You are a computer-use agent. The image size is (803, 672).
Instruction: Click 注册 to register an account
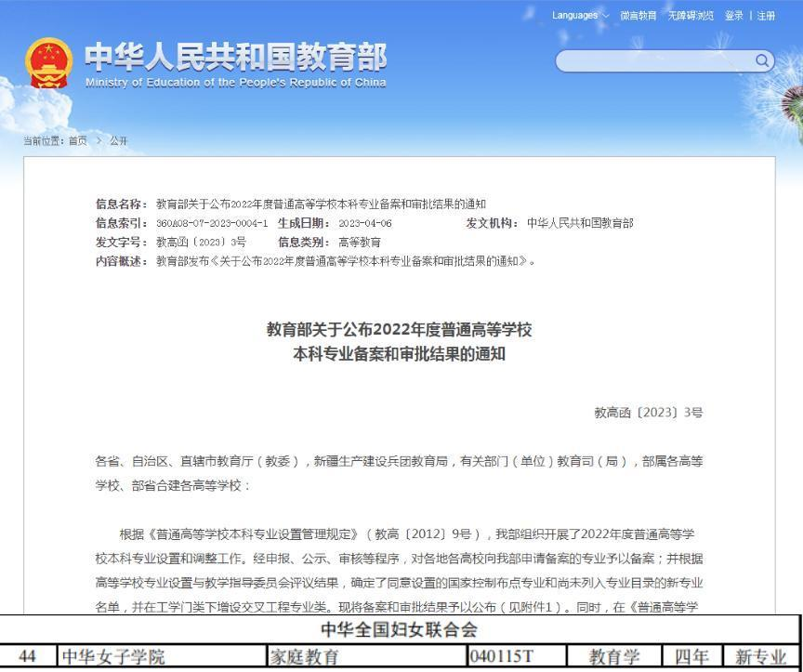[x=766, y=15]
